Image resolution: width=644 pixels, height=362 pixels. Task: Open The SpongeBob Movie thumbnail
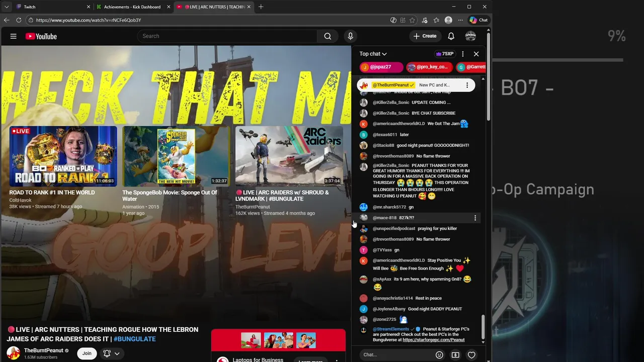[176, 156]
